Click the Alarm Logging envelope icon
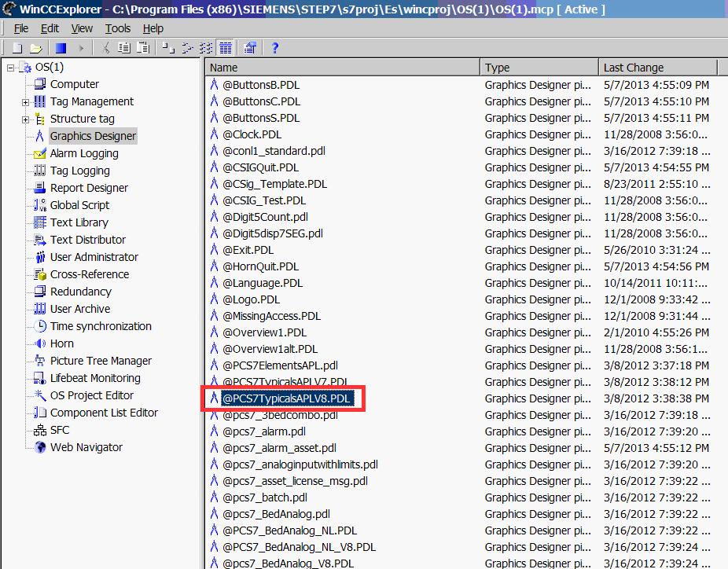The image size is (728, 569). click(x=40, y=153)
